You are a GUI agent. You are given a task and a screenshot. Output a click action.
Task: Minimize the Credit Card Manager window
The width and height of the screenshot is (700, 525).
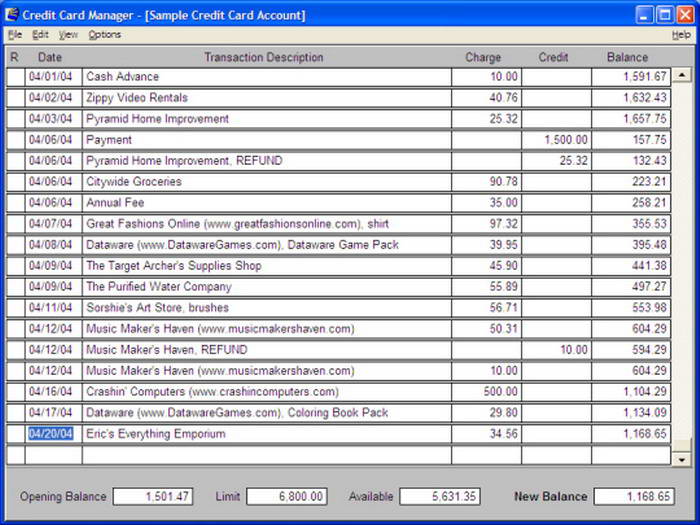(643, 15)
